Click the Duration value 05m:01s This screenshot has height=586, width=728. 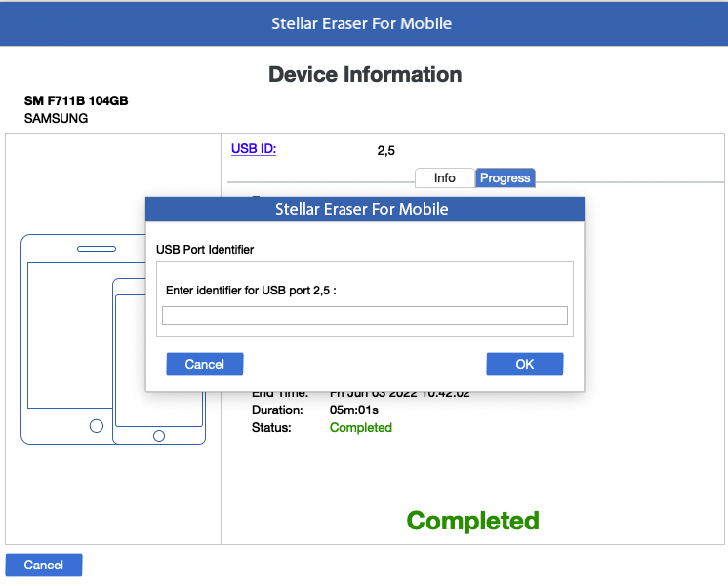coord(354,410)
